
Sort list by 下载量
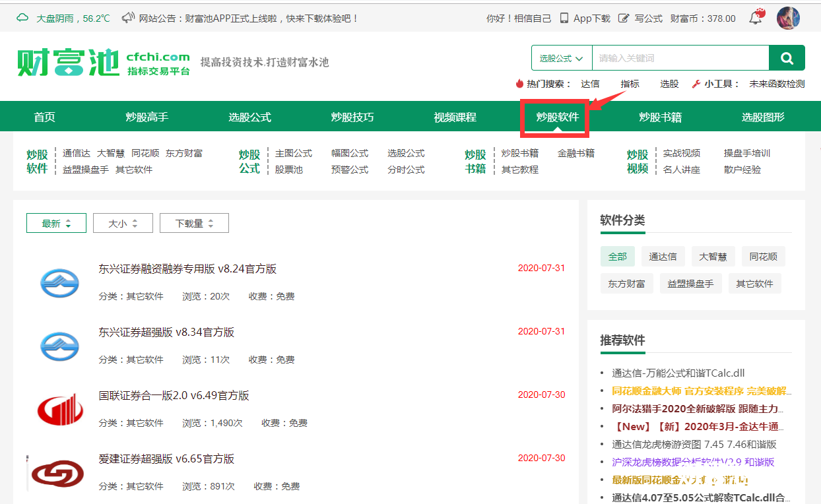pyautogui.click(x=194, y=223)
